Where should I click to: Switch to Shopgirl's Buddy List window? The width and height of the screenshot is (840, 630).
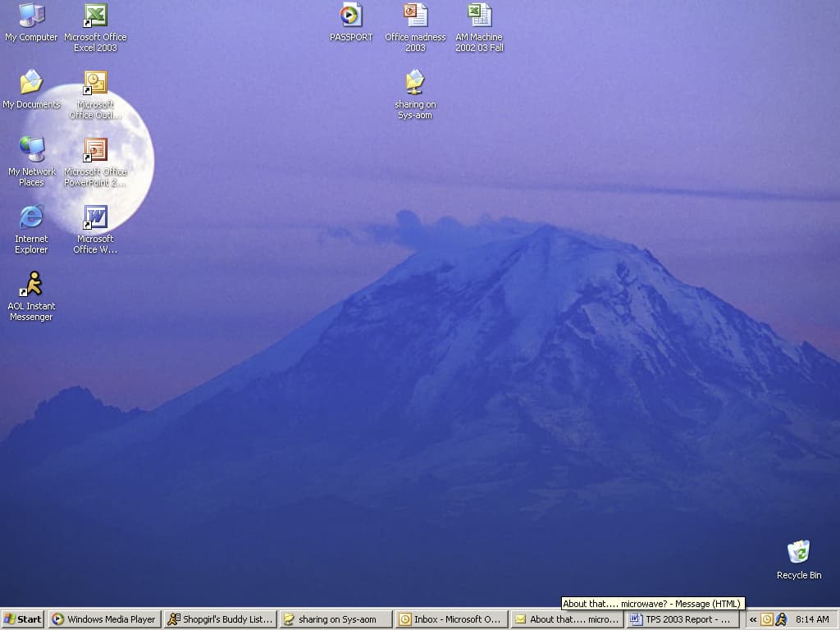[220, 619]
